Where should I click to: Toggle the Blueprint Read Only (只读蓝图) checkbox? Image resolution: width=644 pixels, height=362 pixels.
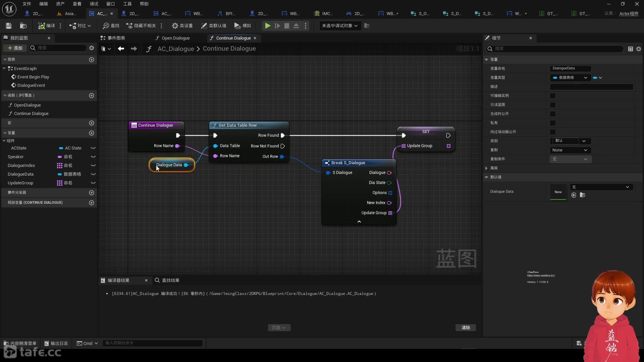[x=553, y=105]
